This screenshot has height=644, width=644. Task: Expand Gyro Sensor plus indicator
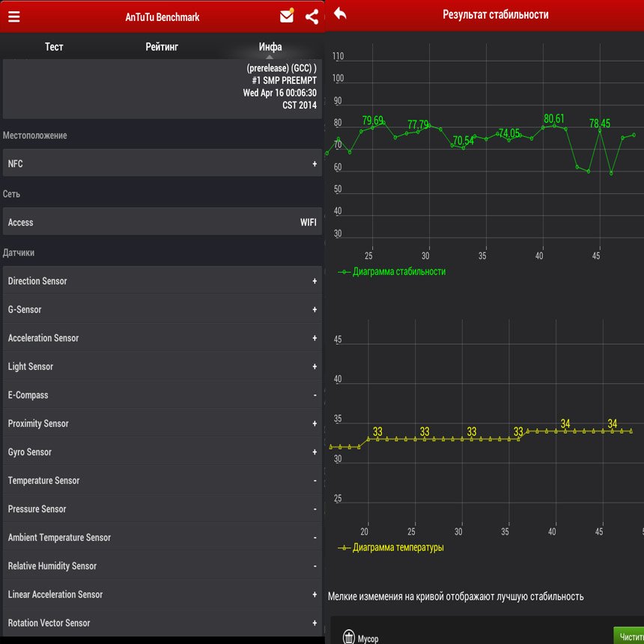tap(315, 452)
